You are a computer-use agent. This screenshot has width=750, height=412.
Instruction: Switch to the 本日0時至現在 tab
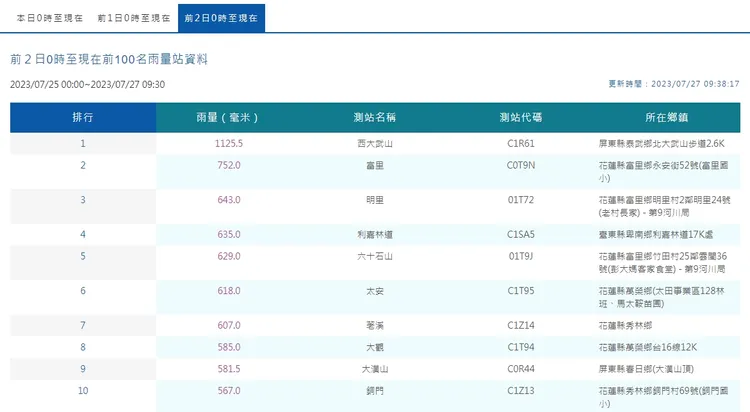[50, 18]
